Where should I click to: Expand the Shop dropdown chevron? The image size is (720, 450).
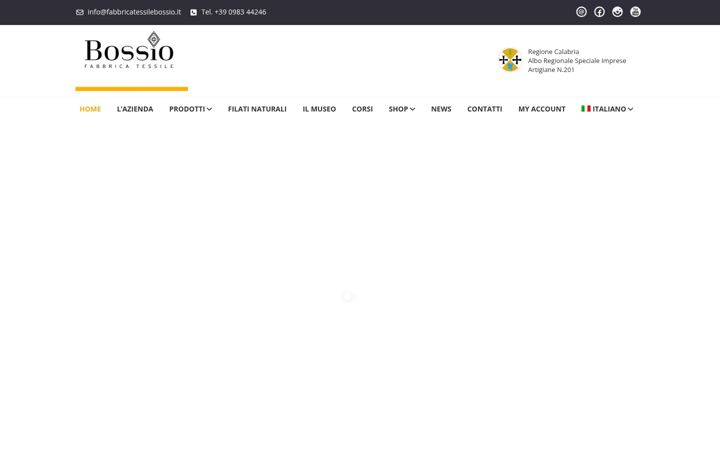point(412,109)
